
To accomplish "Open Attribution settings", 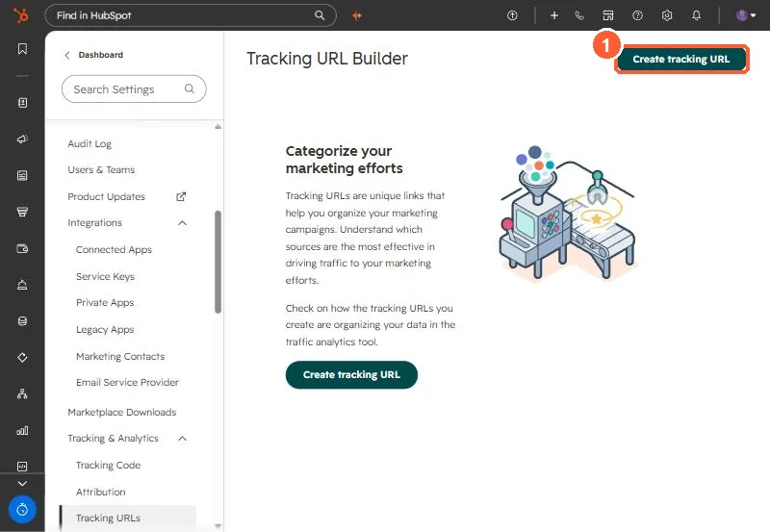I will 101,492.
